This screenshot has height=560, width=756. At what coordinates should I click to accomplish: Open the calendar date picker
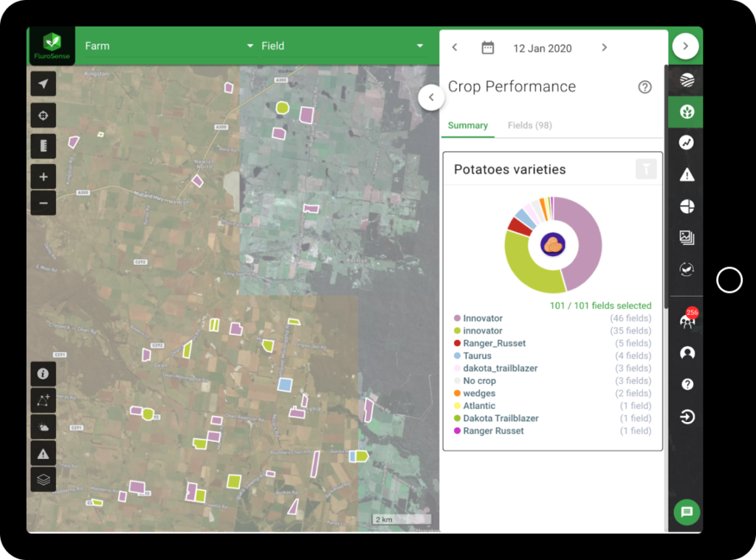pyautogui.click(x=487, y=48)
